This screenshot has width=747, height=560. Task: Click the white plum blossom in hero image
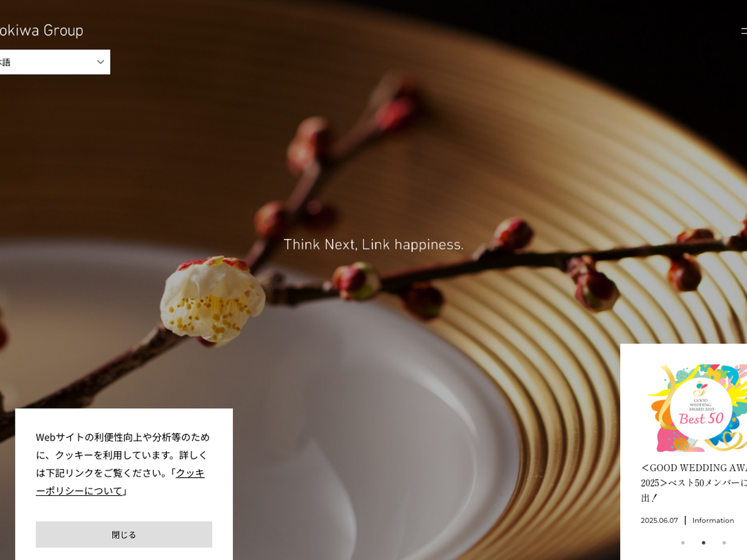(213, 299)
